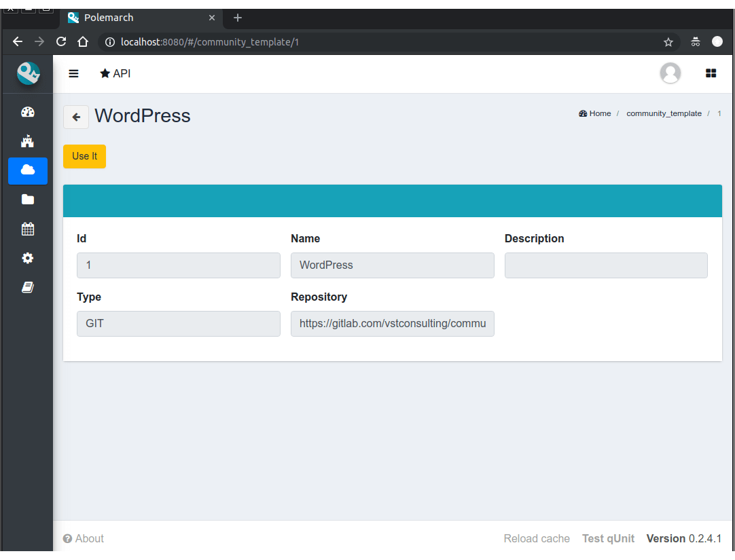The image size is (735, 560).
Task: Click the API star link
Action: (115, 73)
